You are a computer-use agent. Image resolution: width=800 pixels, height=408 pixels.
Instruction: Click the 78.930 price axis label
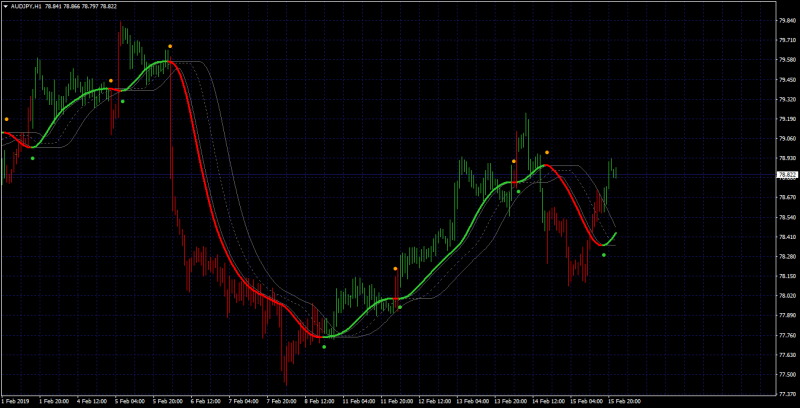(786, 159)
